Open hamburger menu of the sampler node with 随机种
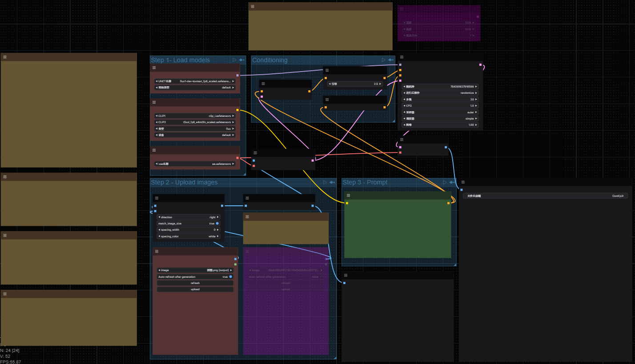635x364 pixels. (402, 57)
